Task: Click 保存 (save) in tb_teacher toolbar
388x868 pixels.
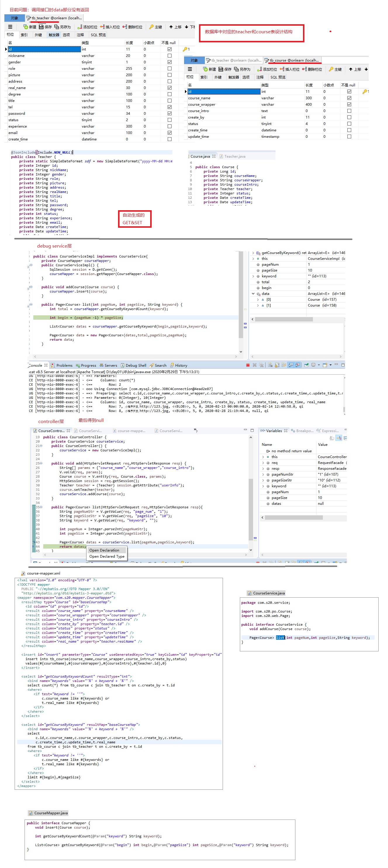Action: [45, 27]
